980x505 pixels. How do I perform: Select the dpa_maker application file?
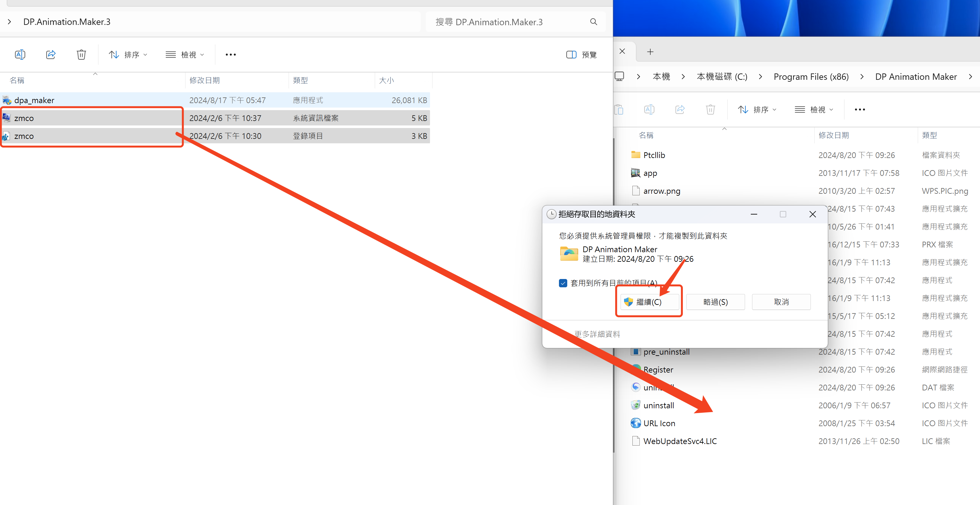point(34,100)
